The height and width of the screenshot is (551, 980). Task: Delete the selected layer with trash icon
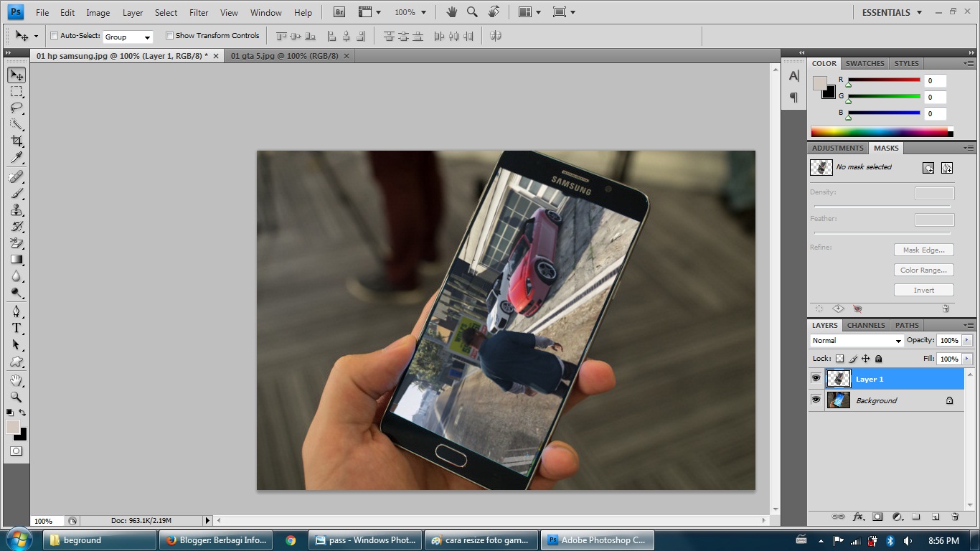click(955, 517)
